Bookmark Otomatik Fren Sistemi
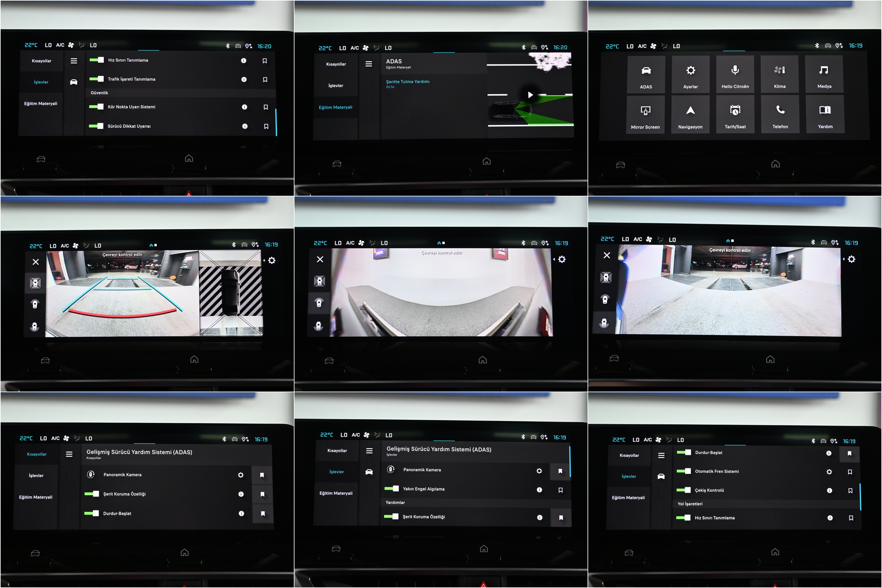The width and height of the screenshot is (882, 588). [850, 472]
